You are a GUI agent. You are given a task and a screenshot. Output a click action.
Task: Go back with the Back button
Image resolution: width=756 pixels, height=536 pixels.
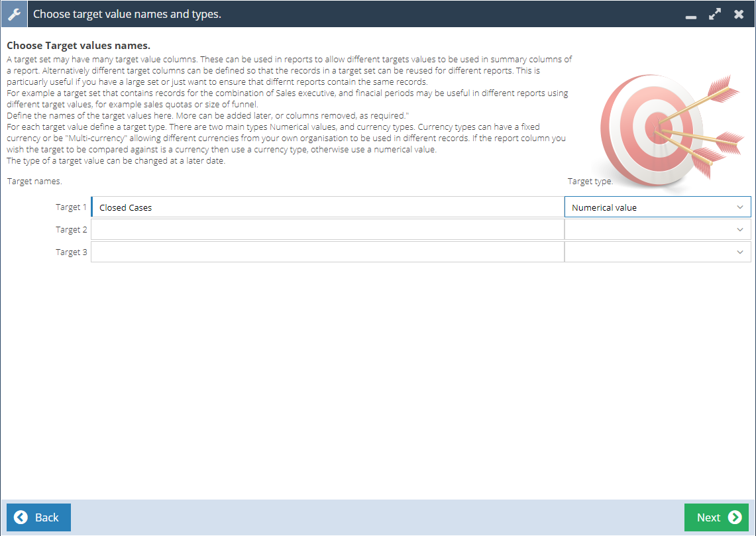38,517
